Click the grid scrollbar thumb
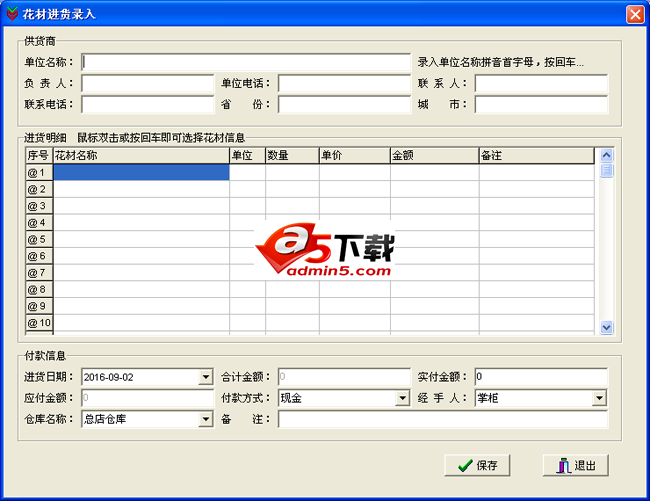This screenshot has height=501, width=650. [x=606, y=170]
